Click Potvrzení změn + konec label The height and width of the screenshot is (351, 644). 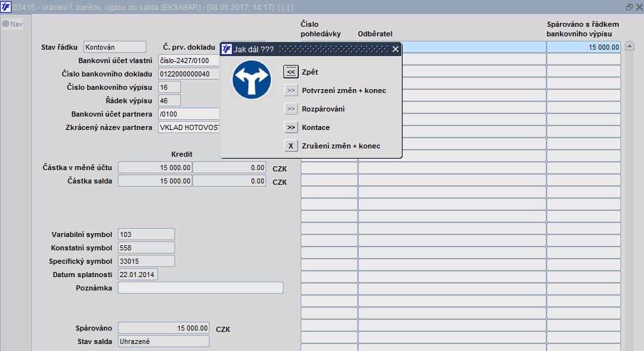[344, 90]
